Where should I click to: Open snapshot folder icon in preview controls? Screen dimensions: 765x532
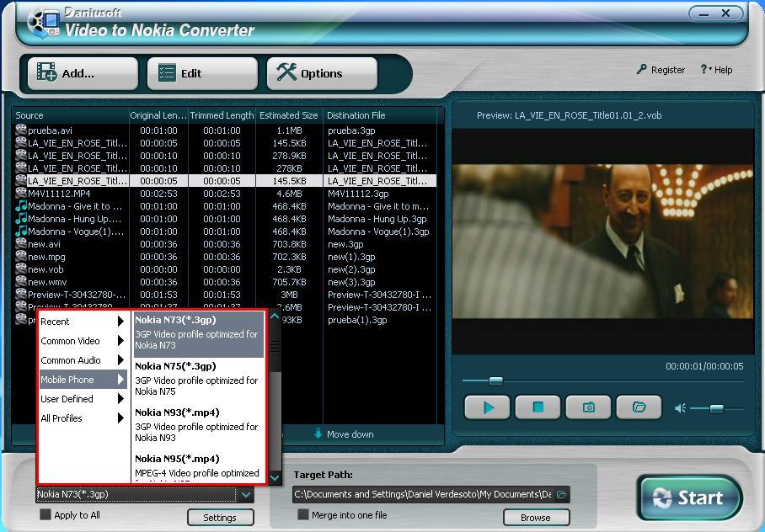click(x=639, y=407)
